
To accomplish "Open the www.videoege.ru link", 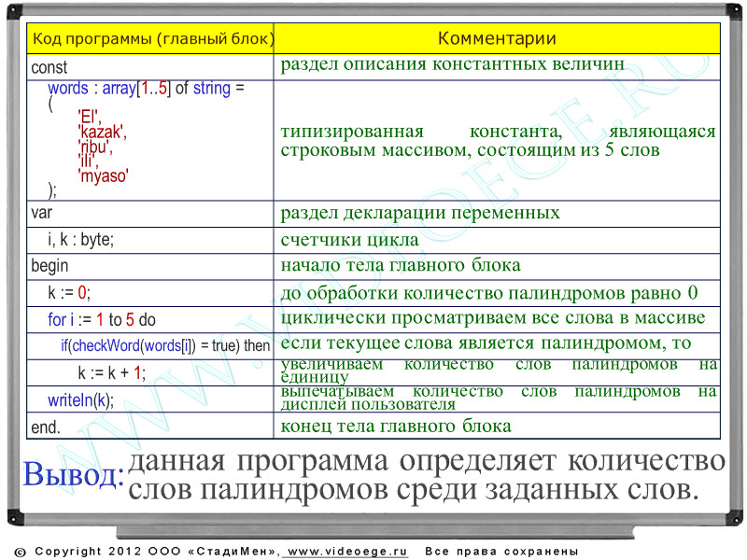I will tap(347, 552).
